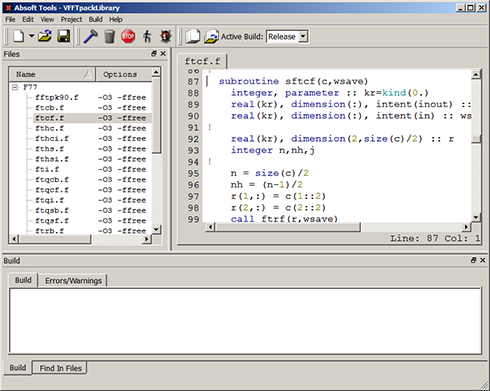Image resolution: width=490 pixels, height=391 pixels.
Task: Click the editor horizontal scrollbar thumb
Action: (288, 227)
